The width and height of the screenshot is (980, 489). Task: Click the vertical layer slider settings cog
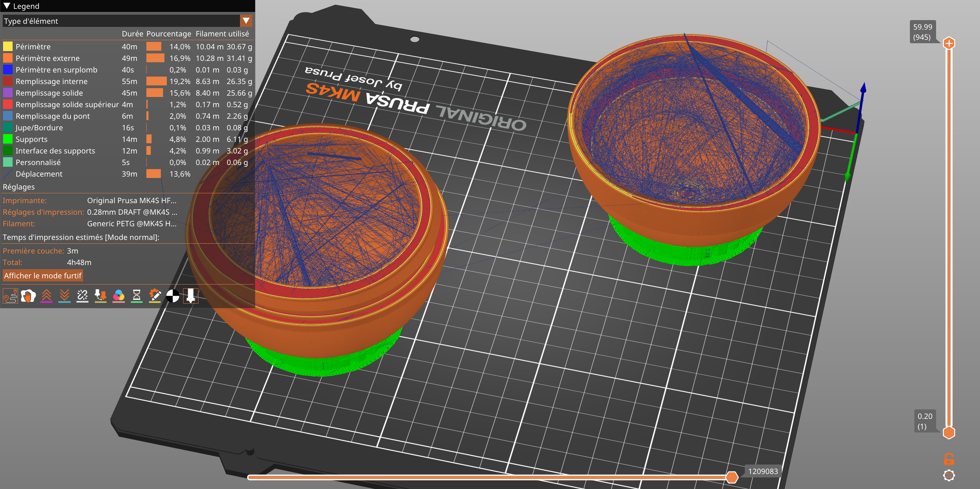coord(949,475)
